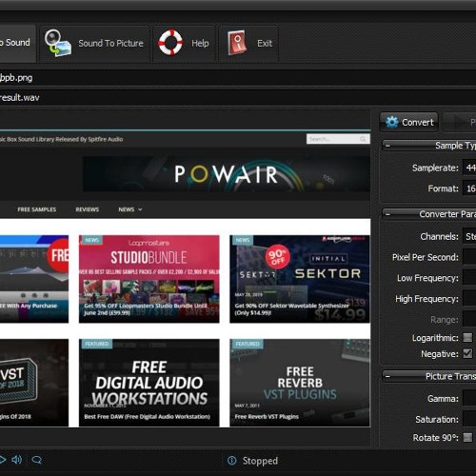
Task: Click the POWAIR banner in preview
Action: pos(227,174)
